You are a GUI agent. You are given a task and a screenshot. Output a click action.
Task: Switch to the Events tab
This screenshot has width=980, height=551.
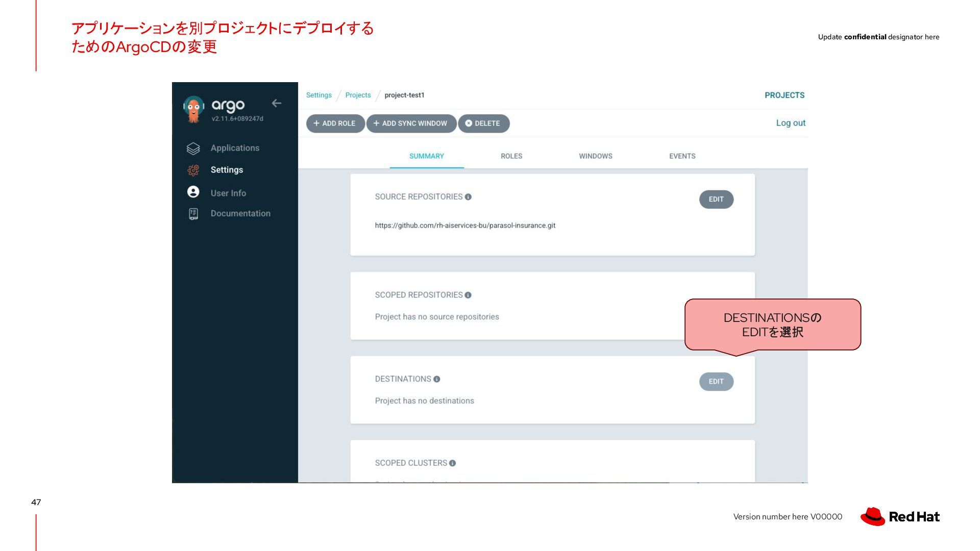(682, 156)
